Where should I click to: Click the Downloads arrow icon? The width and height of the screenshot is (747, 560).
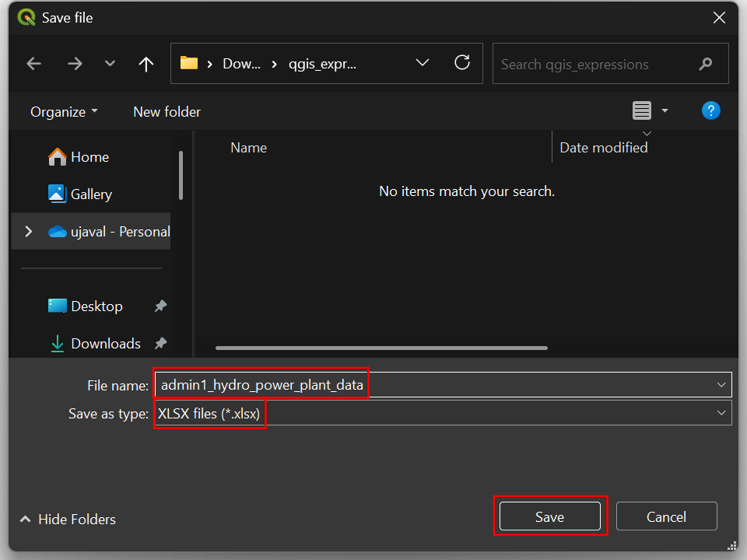coord(57,343)
